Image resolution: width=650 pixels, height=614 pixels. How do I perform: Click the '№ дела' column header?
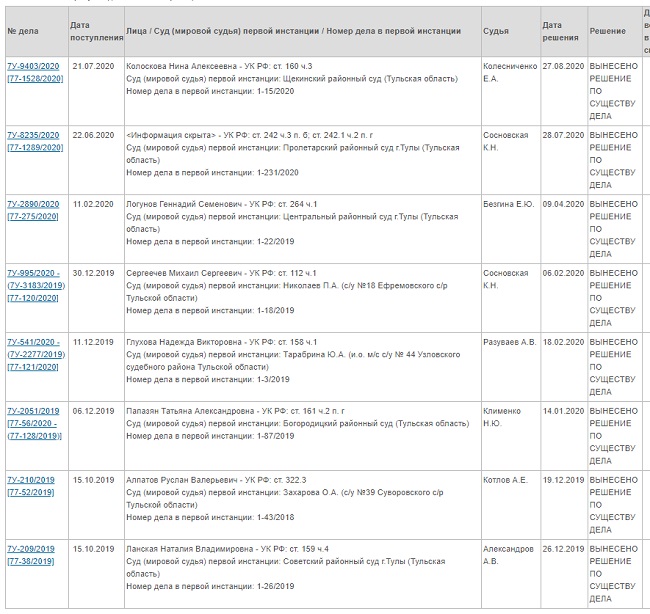point(23,31)
